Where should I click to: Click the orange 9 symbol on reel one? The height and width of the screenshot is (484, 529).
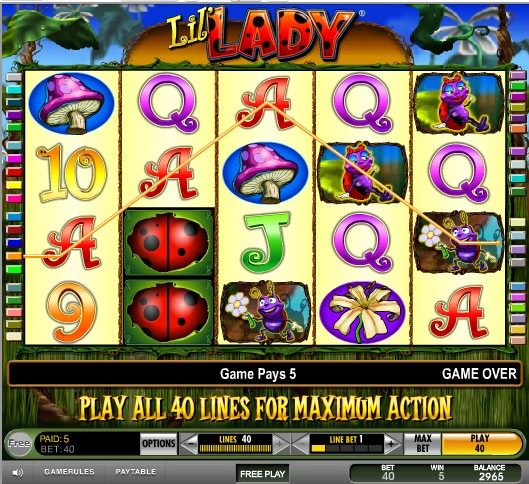coord(72,311)
